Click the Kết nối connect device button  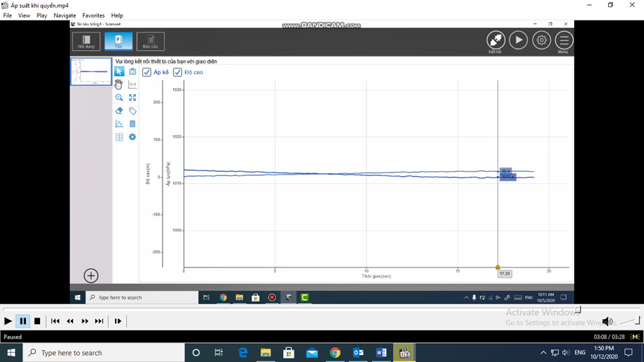pyautogui.click(x=496, y=40)
